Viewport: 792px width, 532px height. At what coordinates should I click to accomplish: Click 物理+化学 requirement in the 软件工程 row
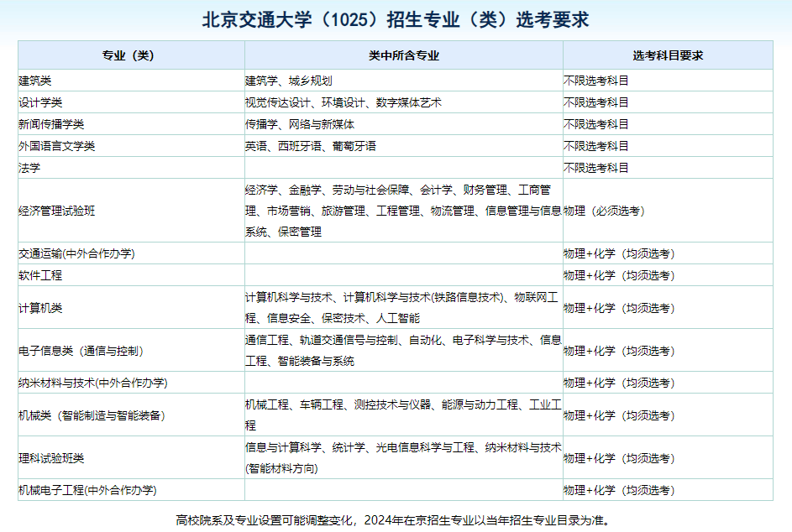[668, 275]
